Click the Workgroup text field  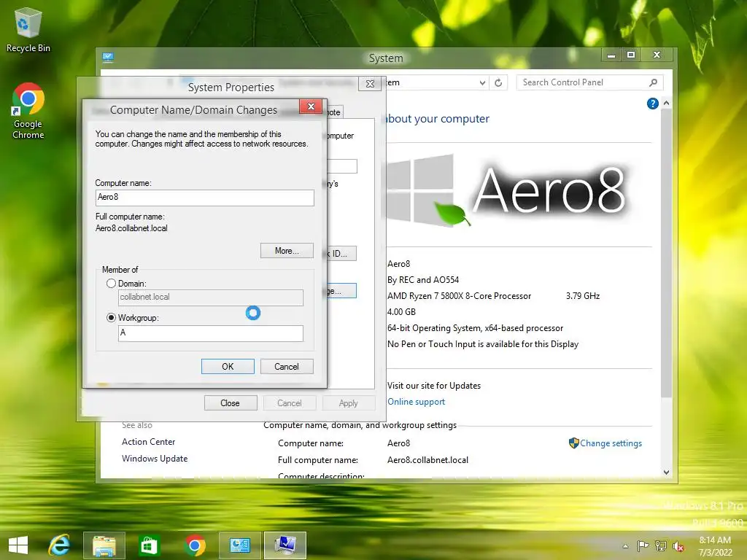tap(211, 333)
